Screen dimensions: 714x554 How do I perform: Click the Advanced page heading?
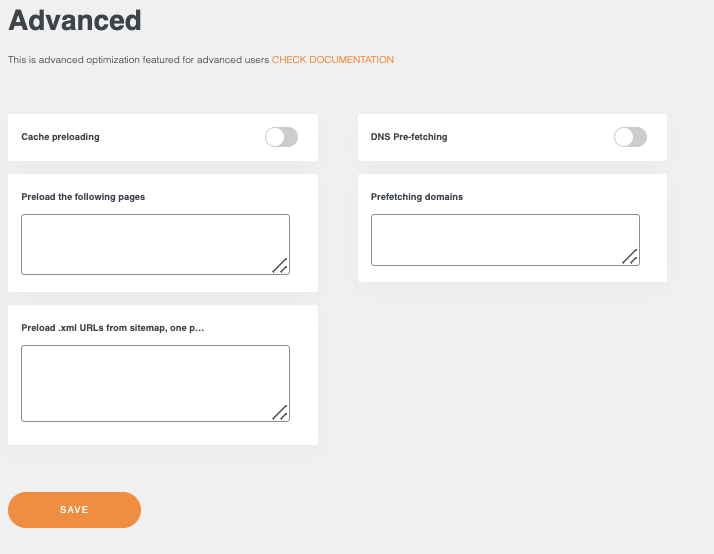pyautogui.click(x=74, y=19)
